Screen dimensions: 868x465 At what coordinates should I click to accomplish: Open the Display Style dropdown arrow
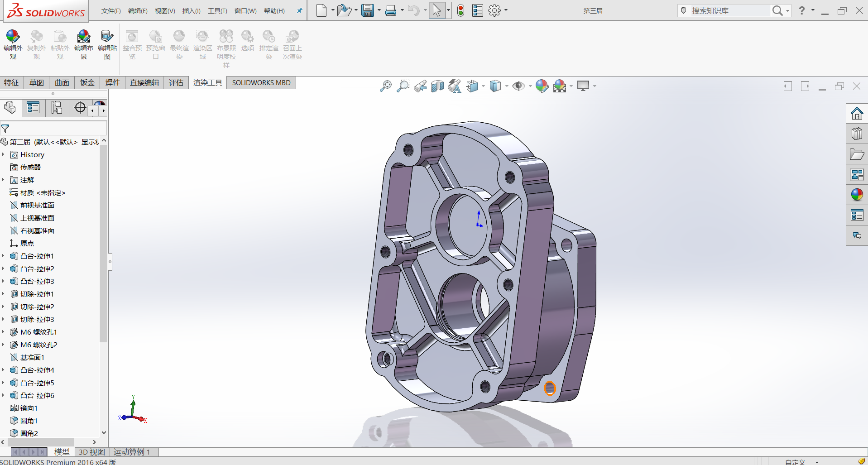506,86
